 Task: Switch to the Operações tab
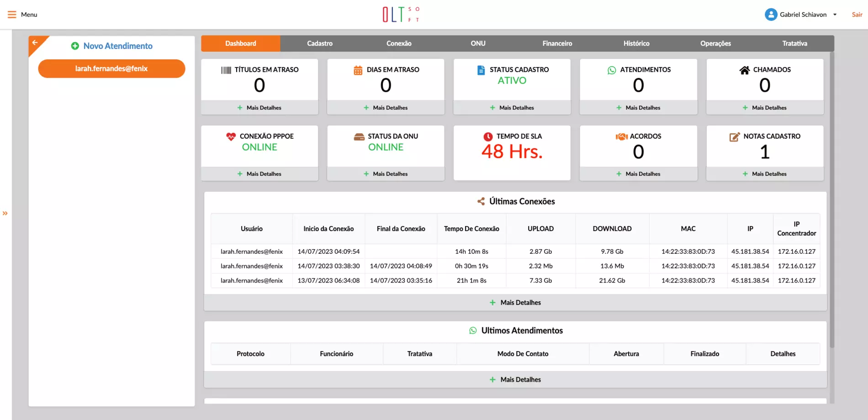(715, 43)
